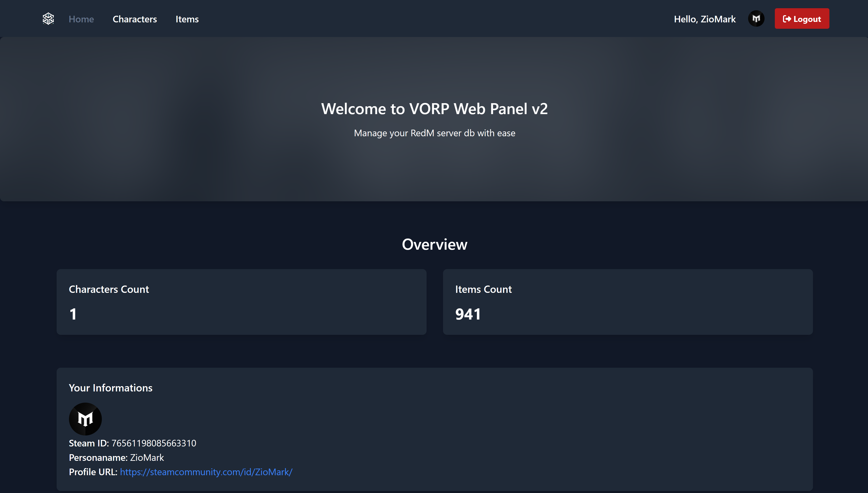Image resolution: width=868 pixels, height=493 pixels.
Task: Click the RedM server subtitle text
Action: (x=434, y=133)
